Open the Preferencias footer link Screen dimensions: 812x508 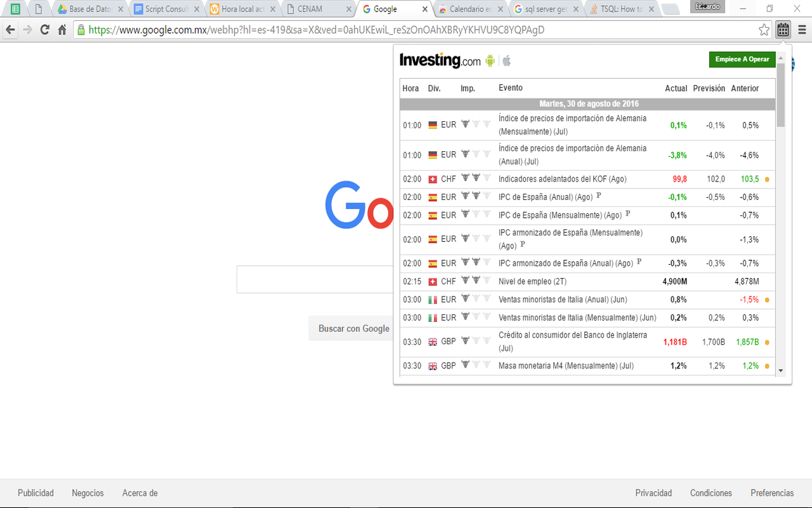pyautogui.click(x=772, y=493)
